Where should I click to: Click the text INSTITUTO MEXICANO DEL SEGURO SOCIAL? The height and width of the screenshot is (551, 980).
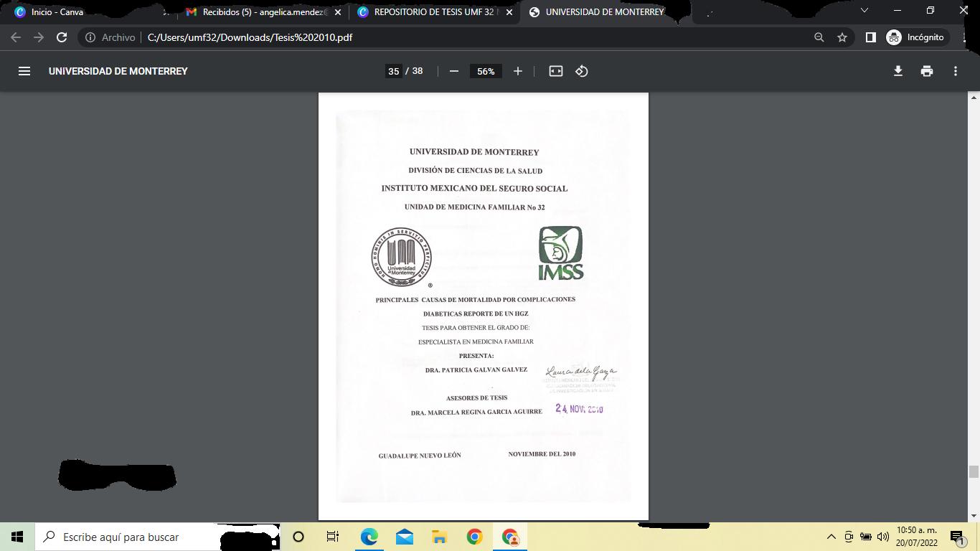pyautogui.click(x=474, y=188)
